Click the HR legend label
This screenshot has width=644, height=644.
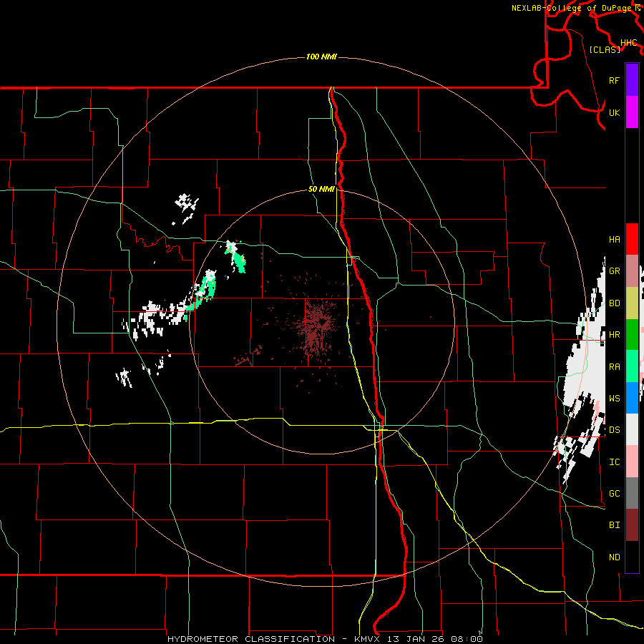pyautogui.click(x=614, y=335)
